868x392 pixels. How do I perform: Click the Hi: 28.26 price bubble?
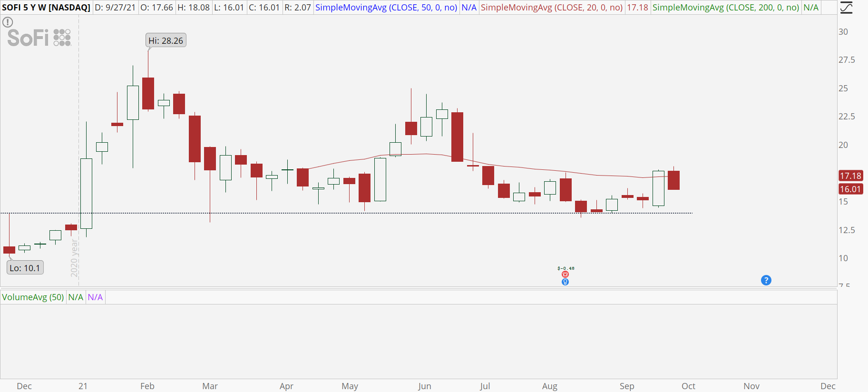166,40
